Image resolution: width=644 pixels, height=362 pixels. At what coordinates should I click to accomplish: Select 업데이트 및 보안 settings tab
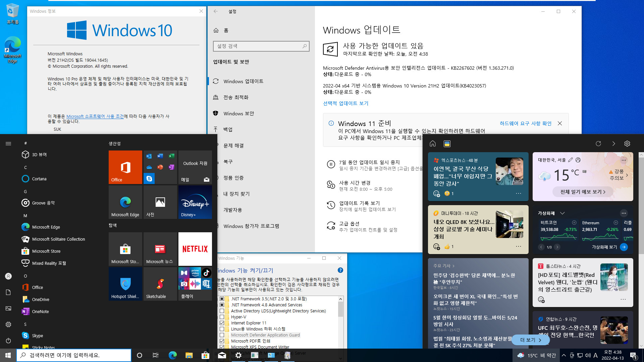click(231, 61)
